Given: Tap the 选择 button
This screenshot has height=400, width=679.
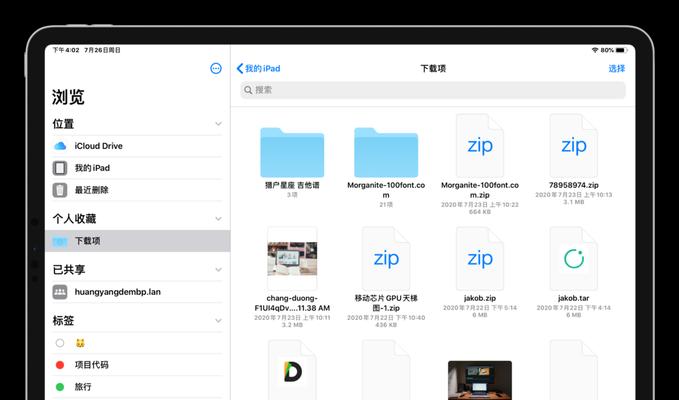Looking at the screenshot, I should [x=617, y=68].
